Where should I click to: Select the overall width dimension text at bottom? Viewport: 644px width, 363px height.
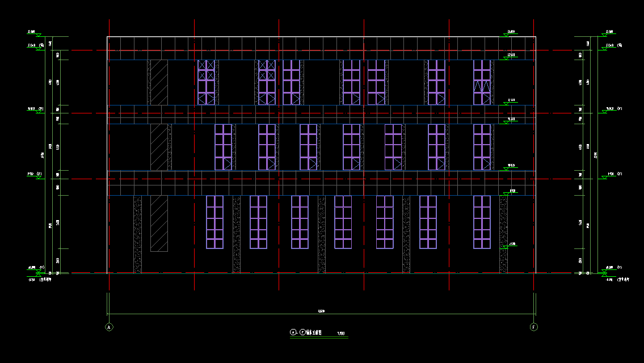pyautogui.click(x=321, y=311)
